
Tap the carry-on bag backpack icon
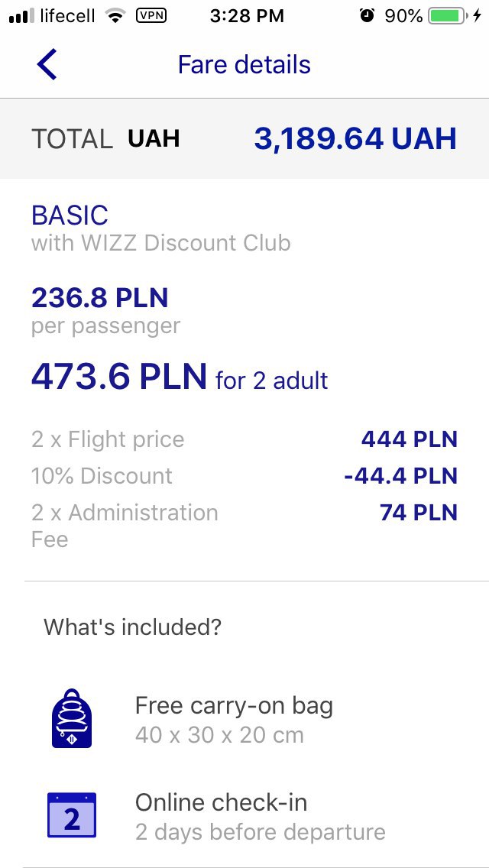pos(71,718)
